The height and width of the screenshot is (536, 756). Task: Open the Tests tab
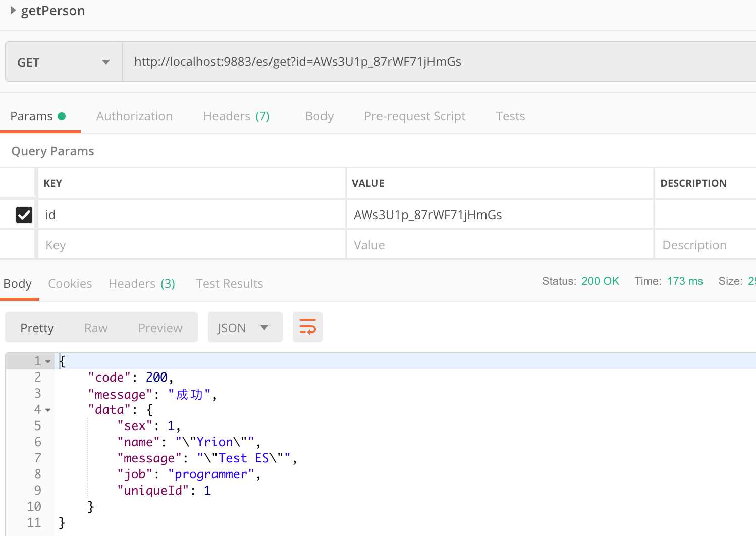pos(510,116)
